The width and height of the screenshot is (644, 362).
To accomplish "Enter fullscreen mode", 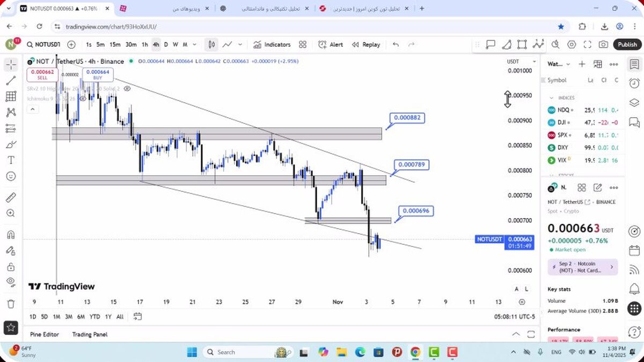I will pos(588,45).
